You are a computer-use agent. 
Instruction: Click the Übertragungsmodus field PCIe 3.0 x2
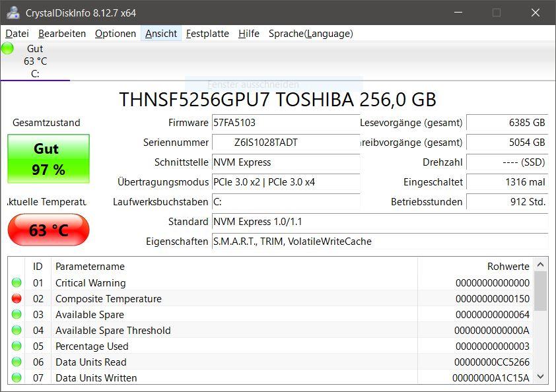[286, 182]
